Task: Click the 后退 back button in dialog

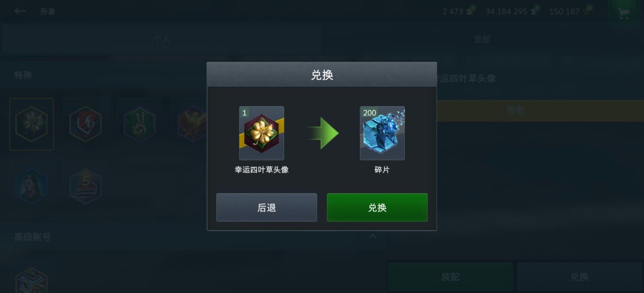Action: coord(267,207)
